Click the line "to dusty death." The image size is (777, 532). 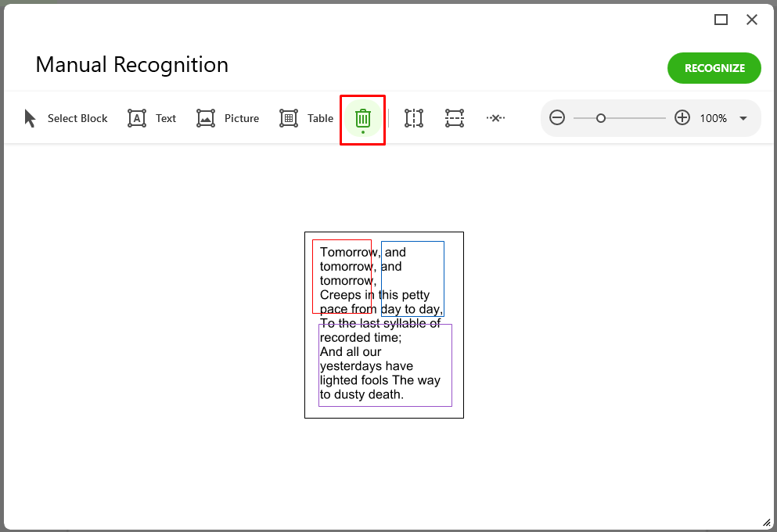(x=362, y=394)
